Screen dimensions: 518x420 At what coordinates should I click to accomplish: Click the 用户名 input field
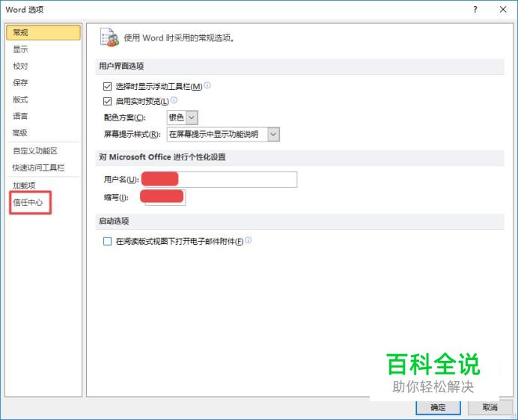coord(219,180)
